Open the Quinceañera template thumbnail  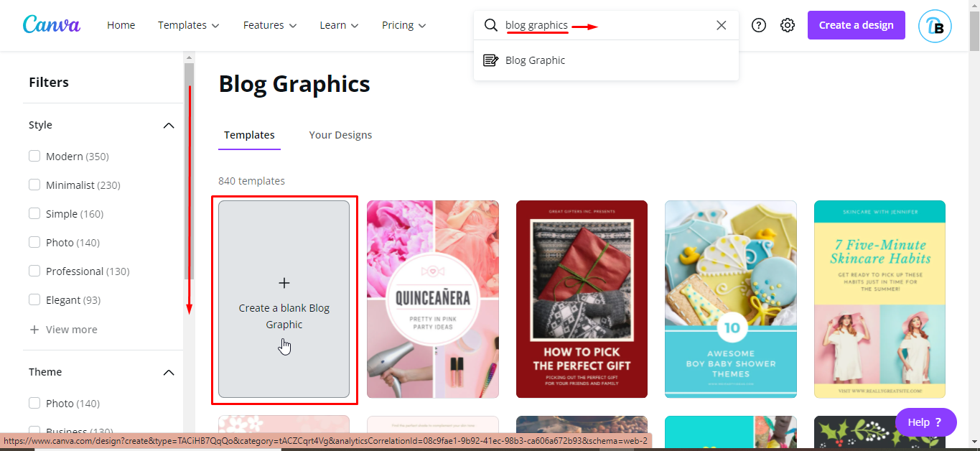(433, 299)
